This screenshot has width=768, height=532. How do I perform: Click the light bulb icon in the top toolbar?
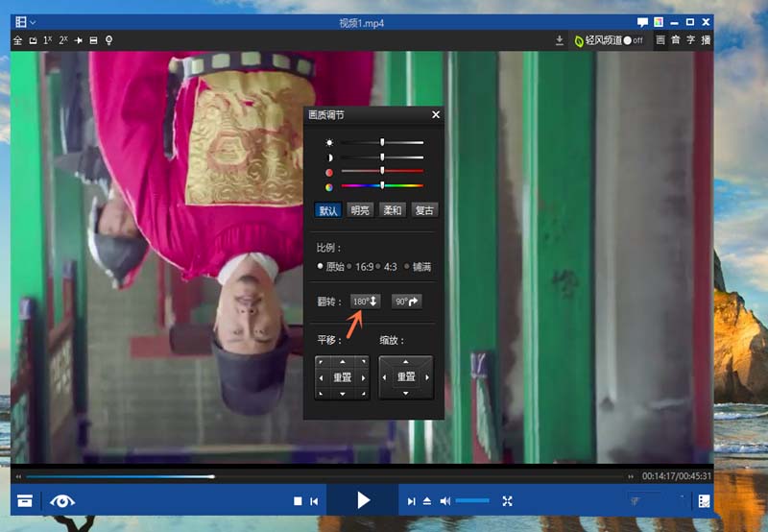tap(108, 40)
